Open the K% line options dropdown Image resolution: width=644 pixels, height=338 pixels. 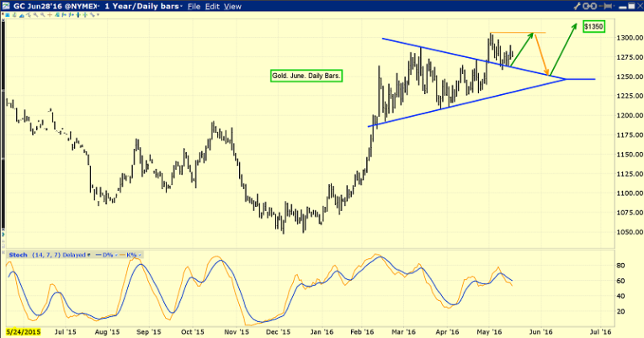point(141,253)
